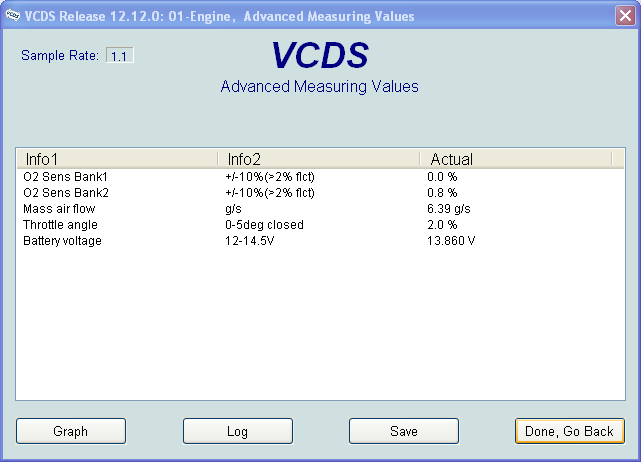The image size is (641, 462).
Task: Click the 12-14.5V spec text
Action: pos(249,240)
